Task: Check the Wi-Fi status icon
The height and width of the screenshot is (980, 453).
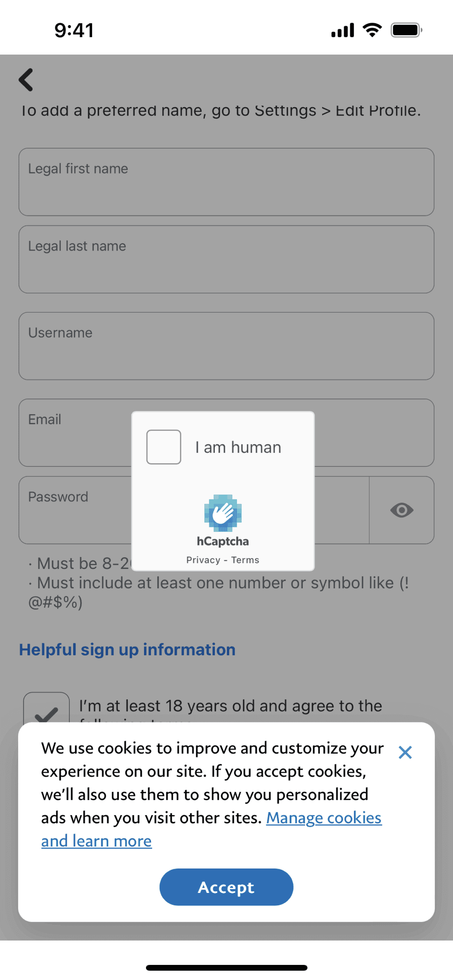Action: (x=372, y=30)
